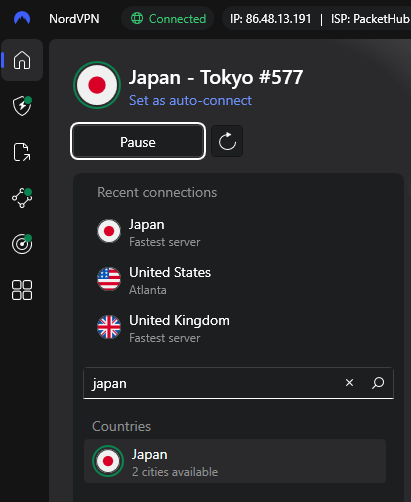Click the globe icon beside Connected

137,18
